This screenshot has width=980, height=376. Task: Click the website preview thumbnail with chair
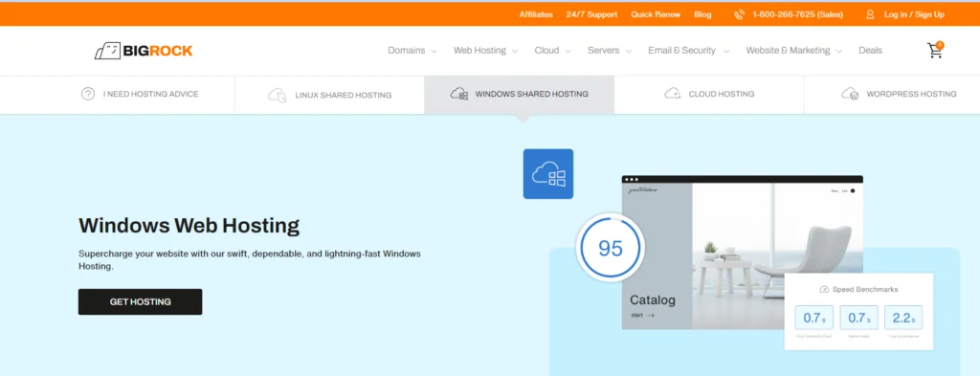tap(743, 253)
